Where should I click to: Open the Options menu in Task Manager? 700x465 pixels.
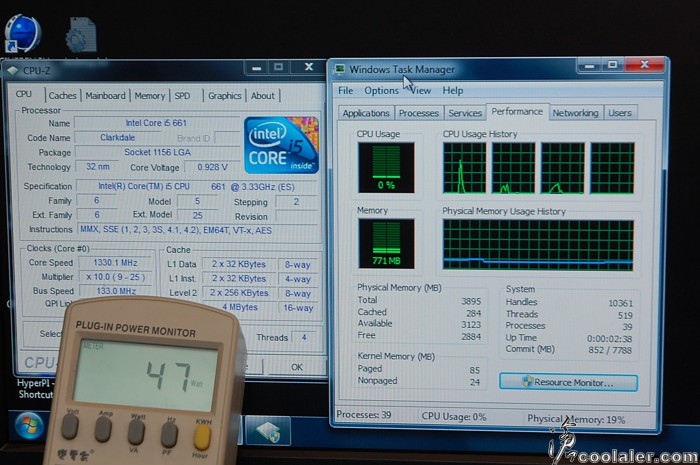click(x=381, y=91)
